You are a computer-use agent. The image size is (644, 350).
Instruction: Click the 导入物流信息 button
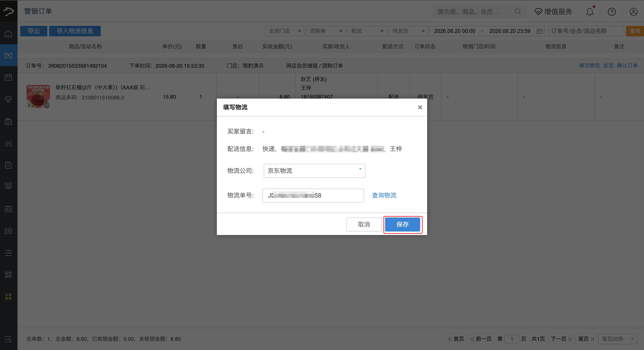point(75,31)
